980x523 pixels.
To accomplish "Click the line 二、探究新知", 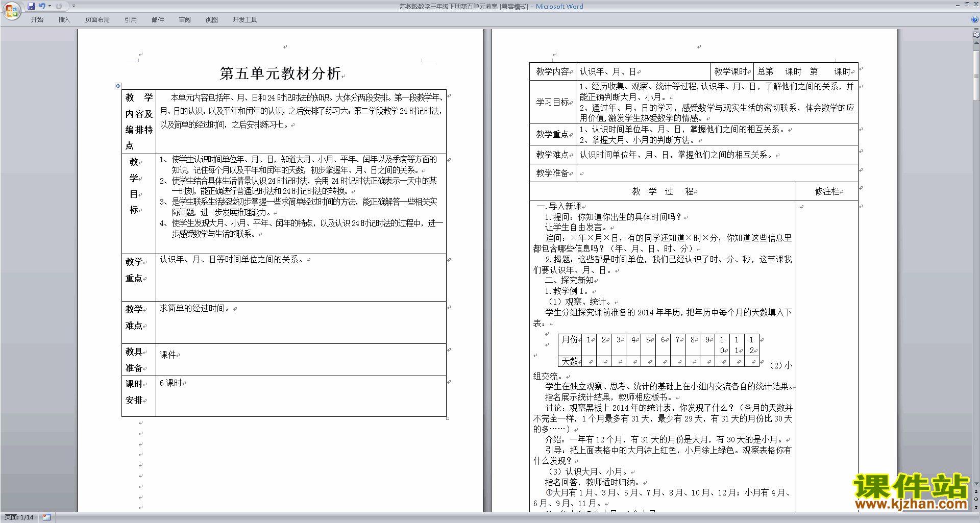I will point(569,280).
